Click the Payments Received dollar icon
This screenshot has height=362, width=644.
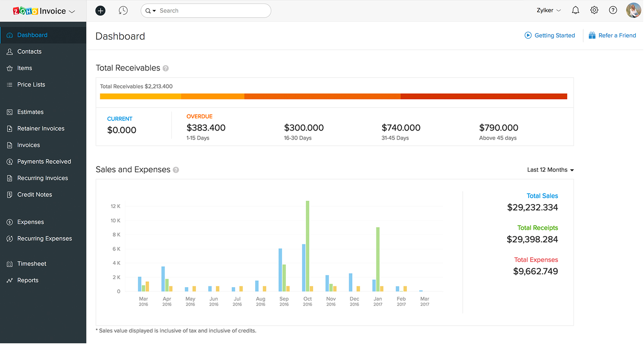click(x=10, y=162)
